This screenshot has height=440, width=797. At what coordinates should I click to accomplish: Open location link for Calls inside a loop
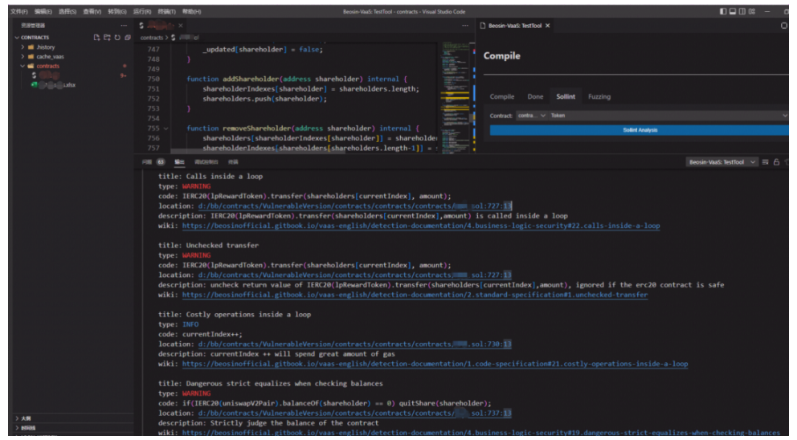pyautogui.click(x=355, y=206)
